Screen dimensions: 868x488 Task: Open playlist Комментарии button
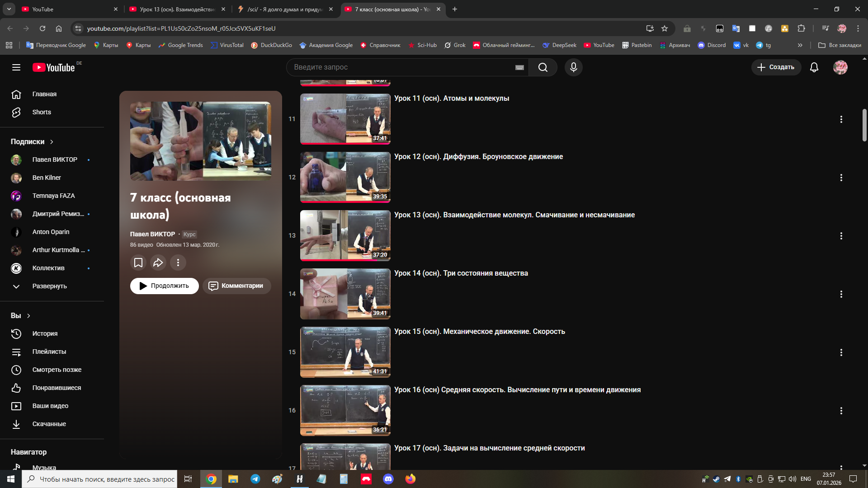tap(237, 286)
